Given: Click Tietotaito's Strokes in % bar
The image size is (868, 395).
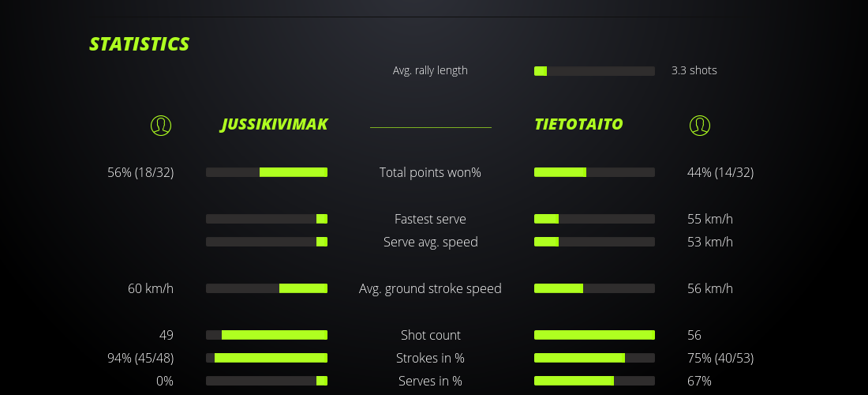Looking at the screenshot, I should click(594, 358).
